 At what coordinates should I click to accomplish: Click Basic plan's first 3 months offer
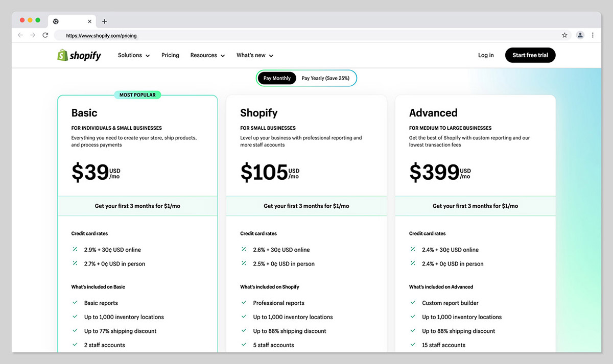tap(137, 205)
